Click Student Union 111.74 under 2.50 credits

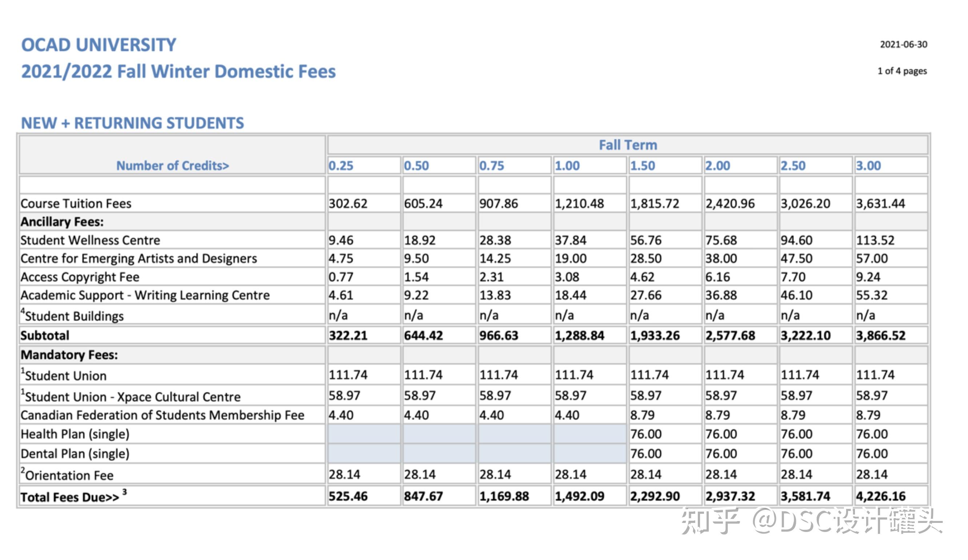[x=800, y=375]
